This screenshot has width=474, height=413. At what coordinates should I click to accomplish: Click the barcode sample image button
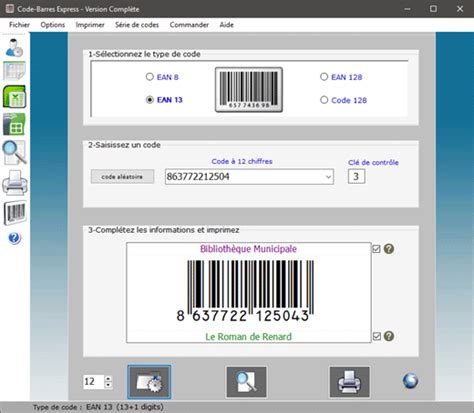pyautogui.click(x=249, y=89)
